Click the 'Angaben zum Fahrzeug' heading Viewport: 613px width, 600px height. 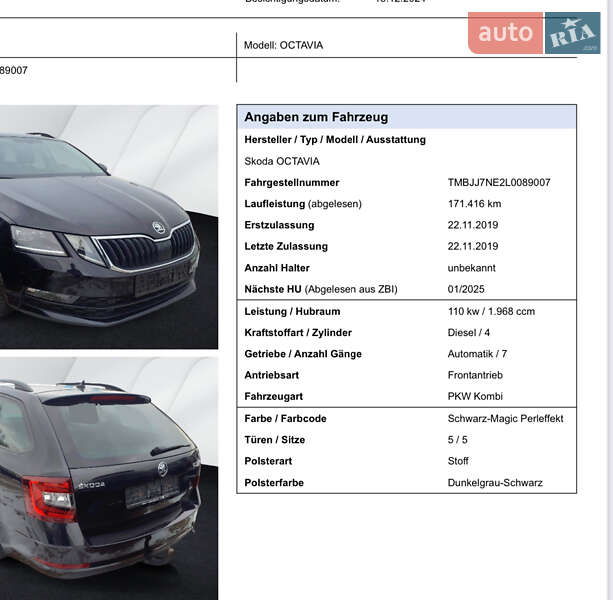tap(316, 117)
